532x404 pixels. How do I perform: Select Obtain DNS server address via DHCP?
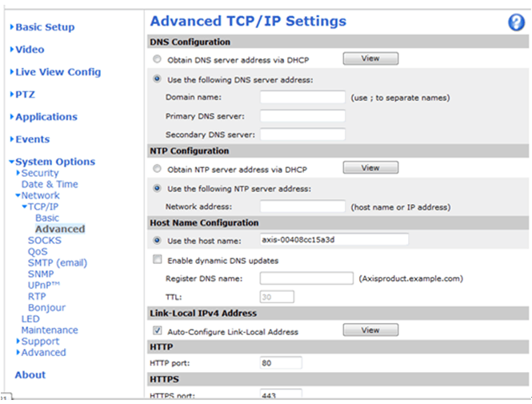point(157,59)
